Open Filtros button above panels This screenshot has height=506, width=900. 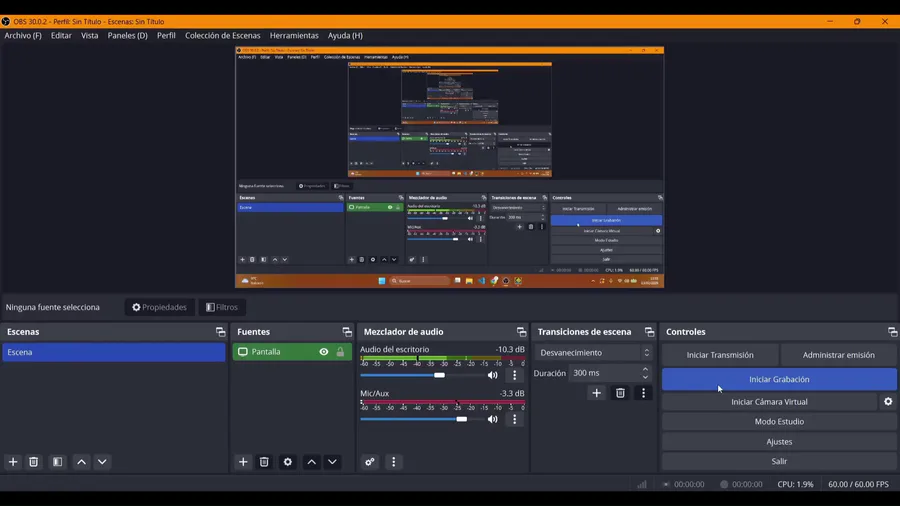click(x=222, y=308)
